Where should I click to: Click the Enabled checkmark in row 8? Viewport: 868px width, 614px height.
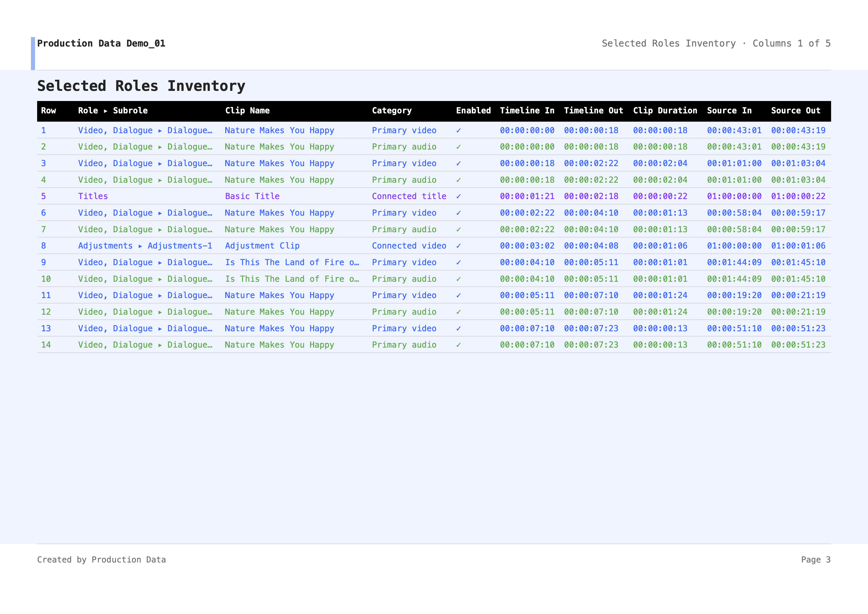[x=459, y=246]
